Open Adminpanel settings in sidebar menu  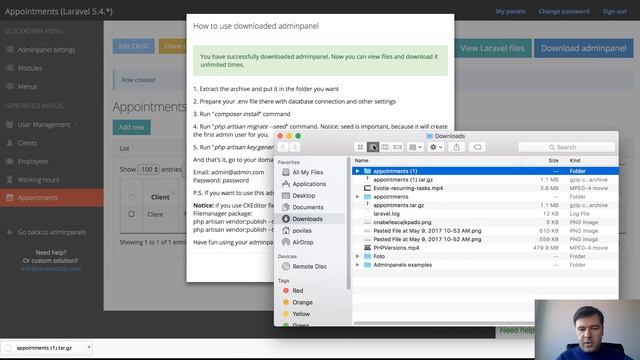pyautogui.click(x=46, y=50)
